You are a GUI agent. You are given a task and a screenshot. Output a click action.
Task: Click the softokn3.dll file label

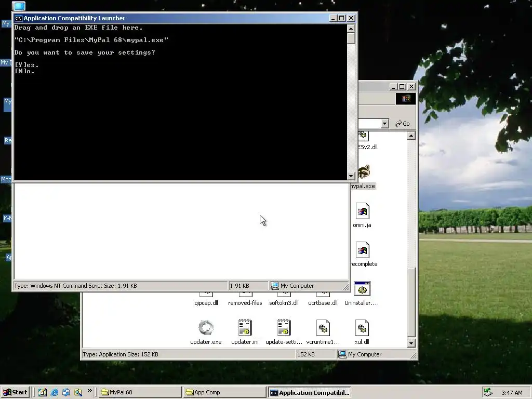[284, 303]
